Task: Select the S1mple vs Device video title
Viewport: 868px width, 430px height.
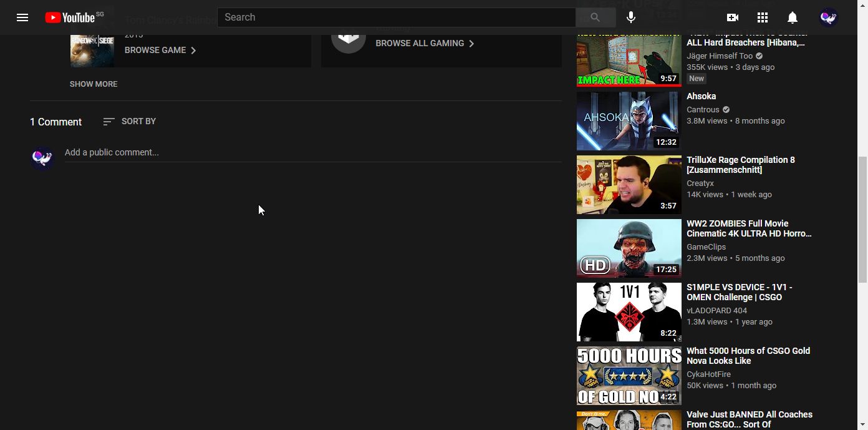Action: (739, 292)
